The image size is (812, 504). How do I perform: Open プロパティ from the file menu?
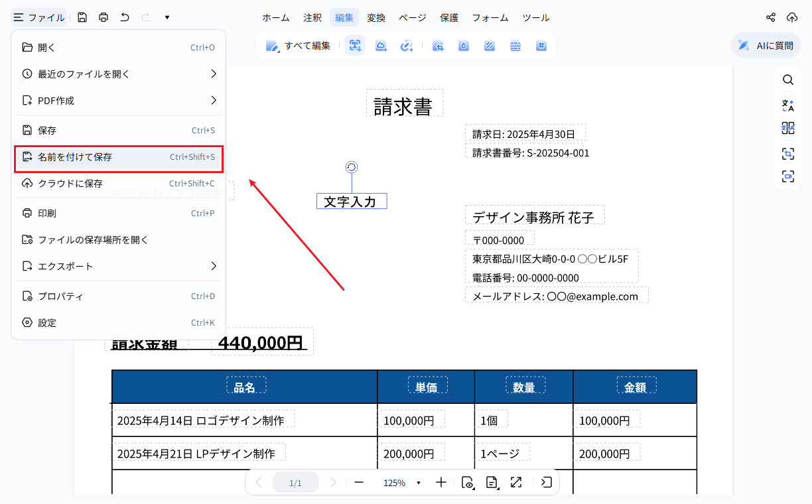(x=119, y=296)
